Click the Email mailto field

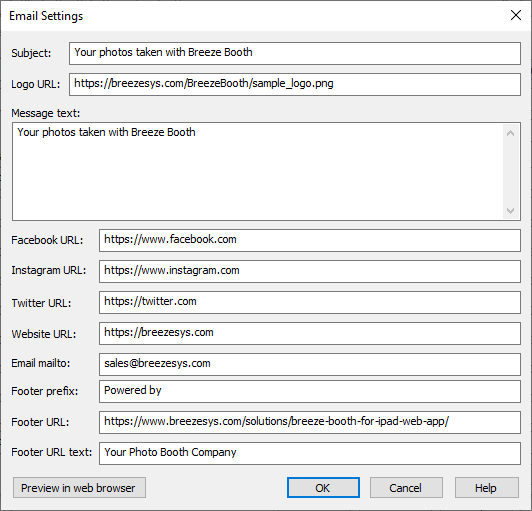click(x=310, y=364)
